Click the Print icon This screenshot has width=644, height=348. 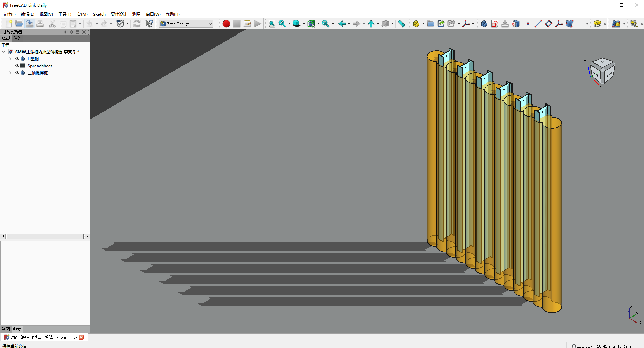point(40,24)
